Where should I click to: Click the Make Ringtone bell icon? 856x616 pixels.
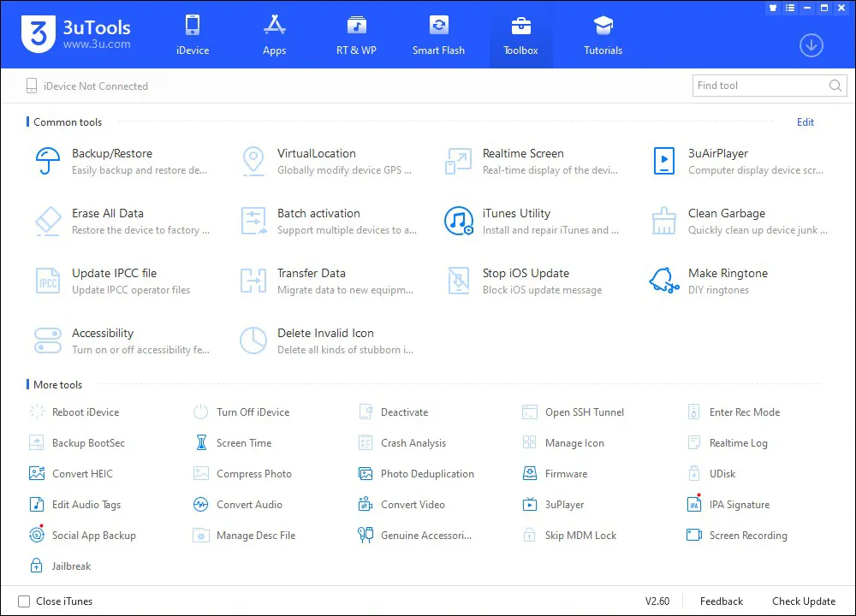point(663,280)
